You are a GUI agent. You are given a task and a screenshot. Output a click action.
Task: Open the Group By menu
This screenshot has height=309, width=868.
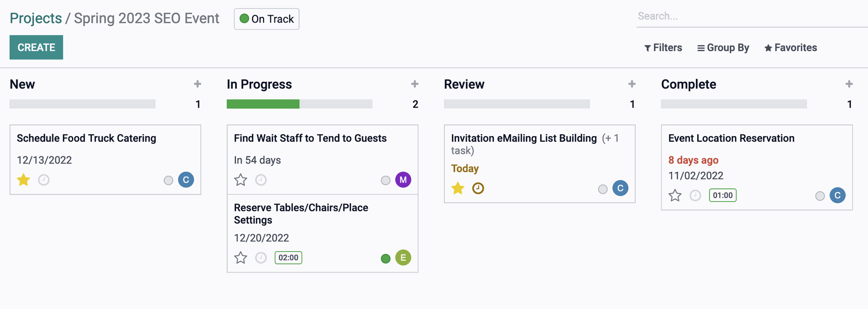723,47
